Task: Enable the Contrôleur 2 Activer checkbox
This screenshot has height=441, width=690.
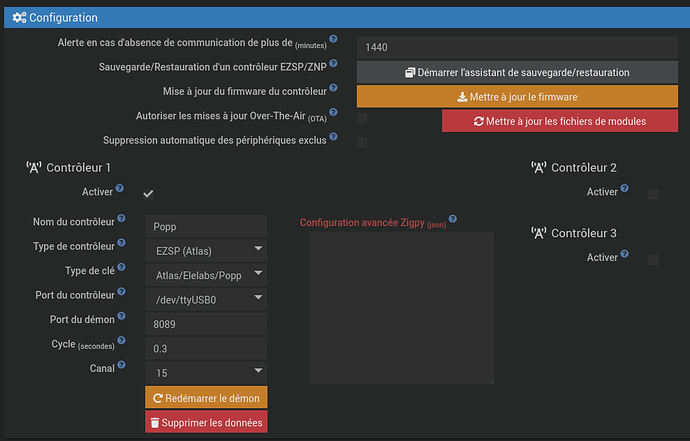Action: (653, 194)
